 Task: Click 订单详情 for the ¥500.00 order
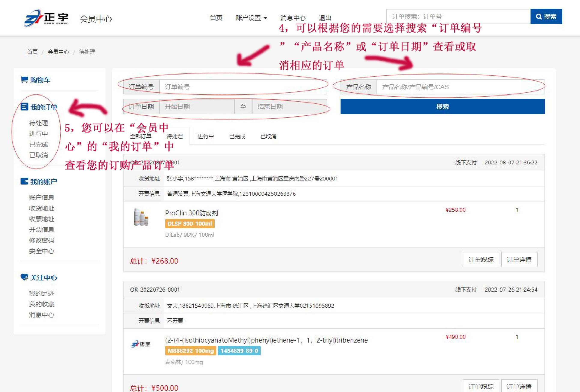pos(519,386)
